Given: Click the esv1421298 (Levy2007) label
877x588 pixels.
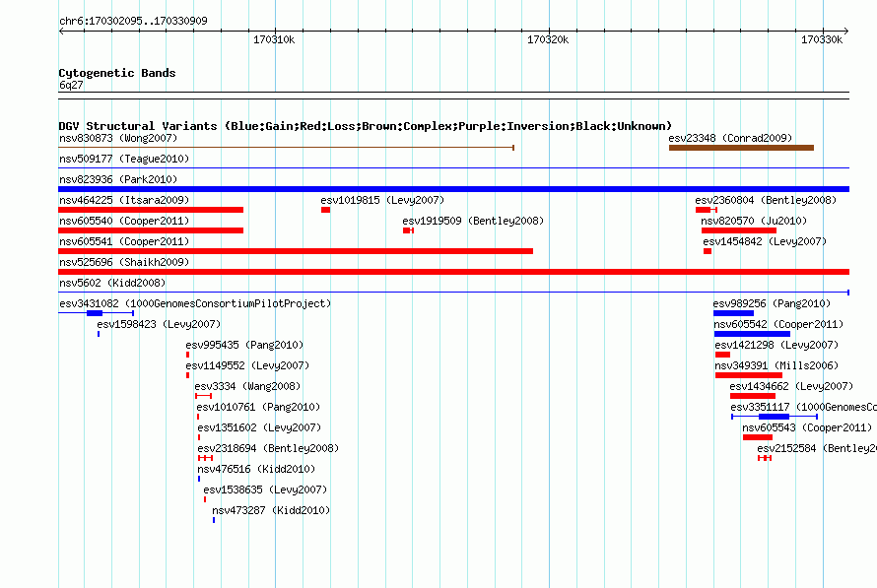Looking at the screenshot, I should tap(776, 345).
